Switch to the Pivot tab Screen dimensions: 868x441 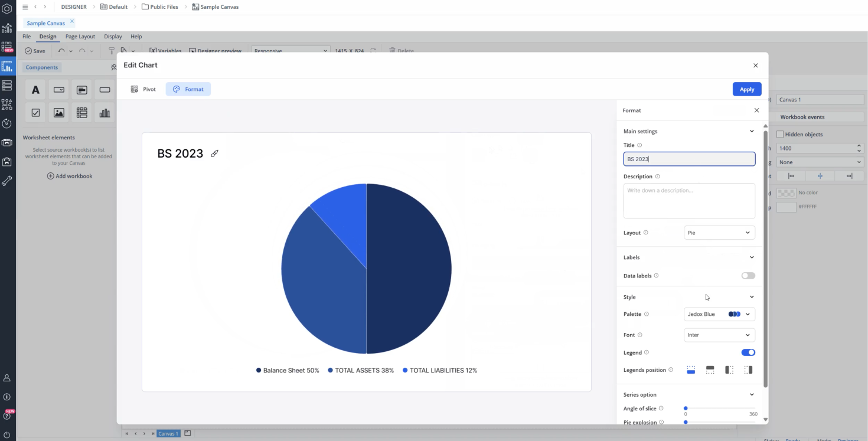[143, 89]
